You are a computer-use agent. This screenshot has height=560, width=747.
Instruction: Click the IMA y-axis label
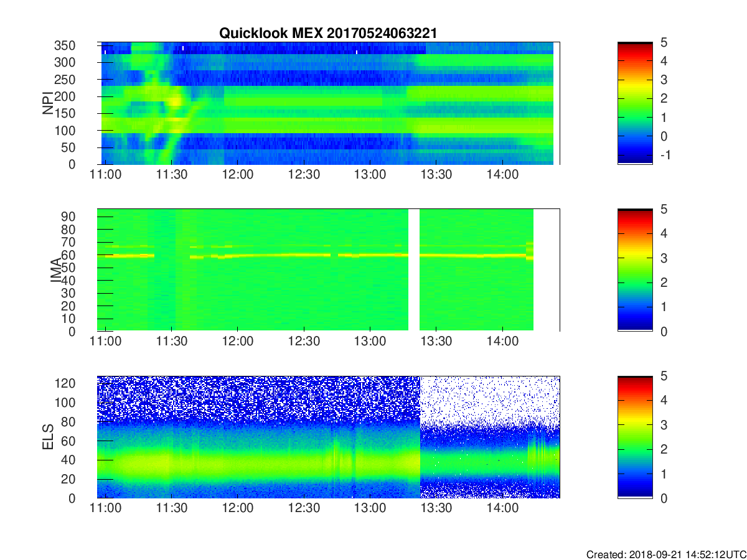pyautogui.click(x=57, y=270)
